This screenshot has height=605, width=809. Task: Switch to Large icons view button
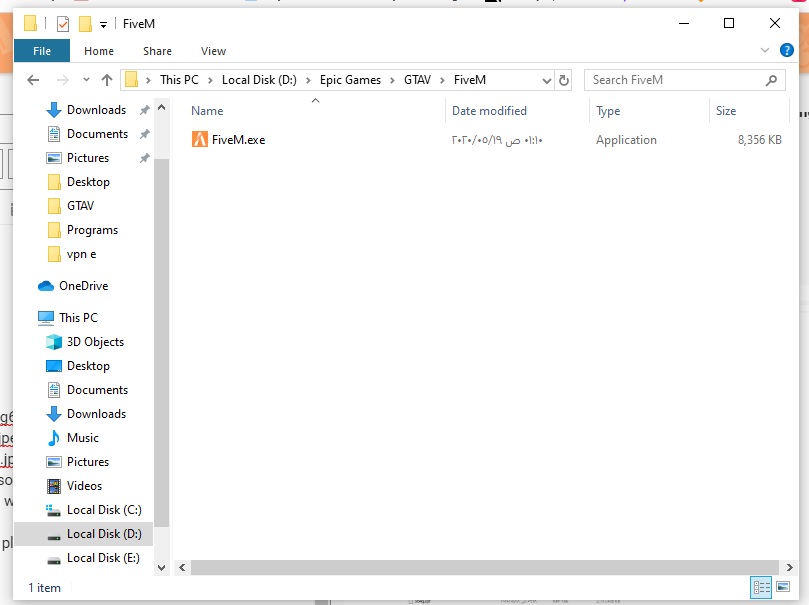[782, 588]
